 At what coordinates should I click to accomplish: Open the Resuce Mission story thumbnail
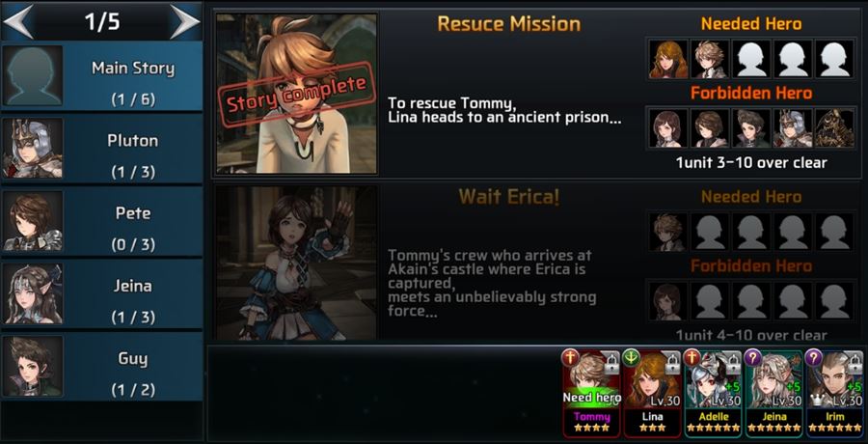(x=297, y=94)
